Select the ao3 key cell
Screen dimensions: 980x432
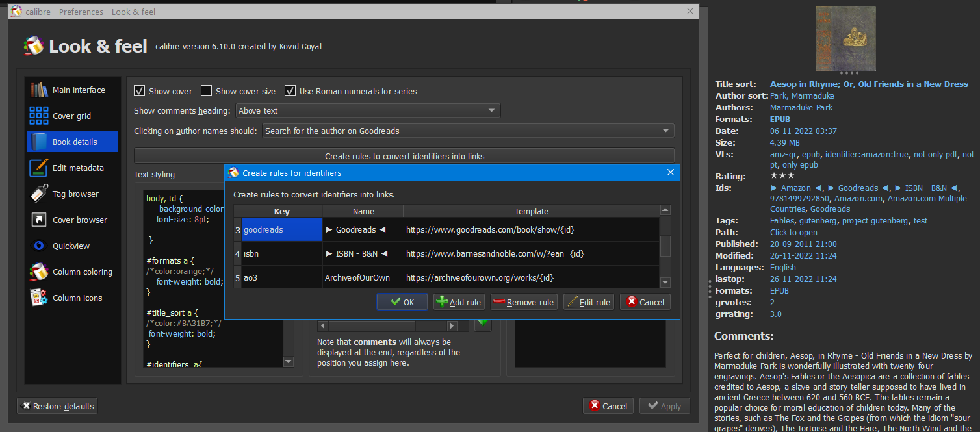[x=282, y=277]
